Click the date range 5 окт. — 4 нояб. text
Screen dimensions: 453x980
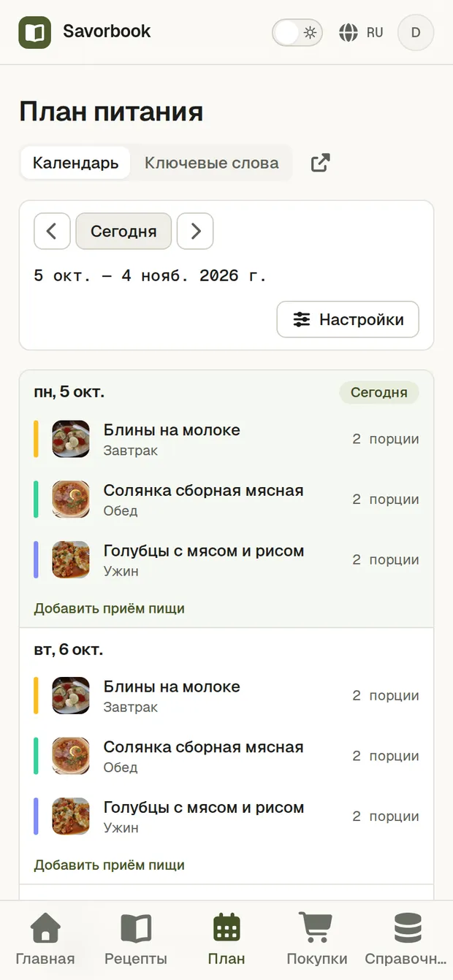pos(151,276)
